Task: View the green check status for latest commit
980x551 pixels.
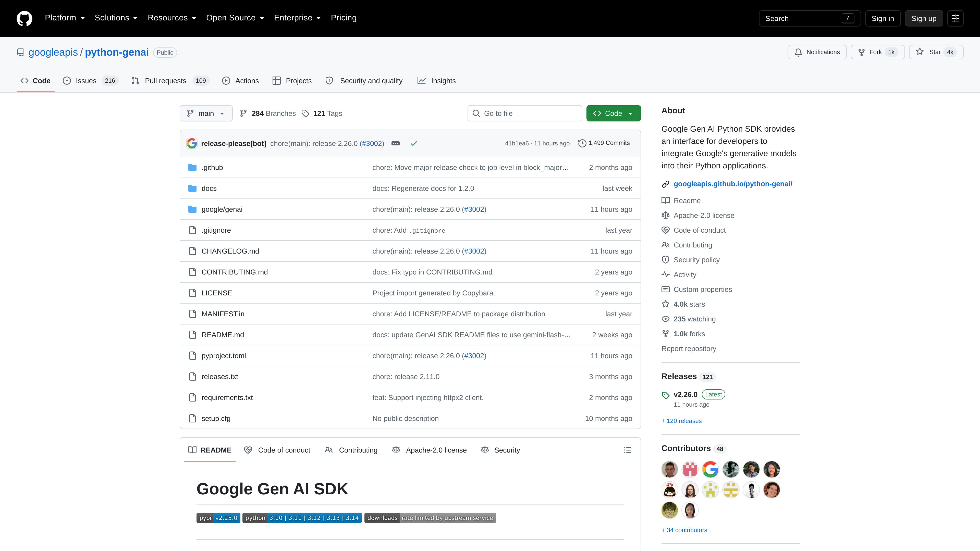Action: click(x=414, y=143)
